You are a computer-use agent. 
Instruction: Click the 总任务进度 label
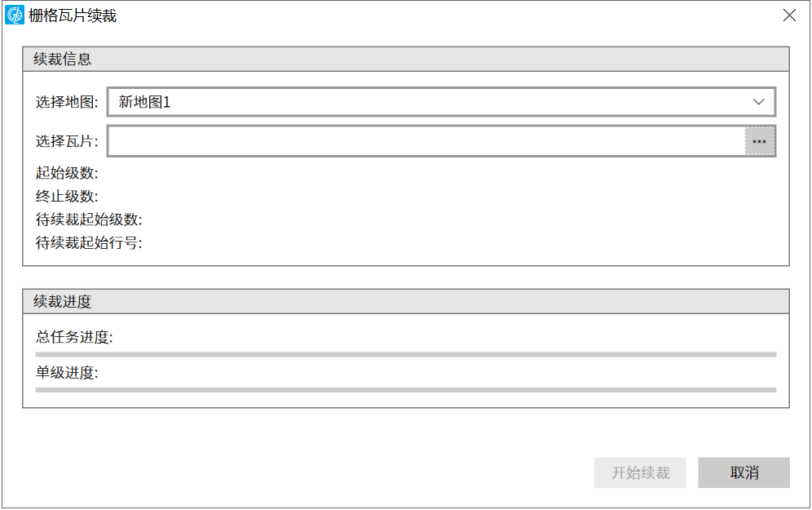click(x=74, y=337)
